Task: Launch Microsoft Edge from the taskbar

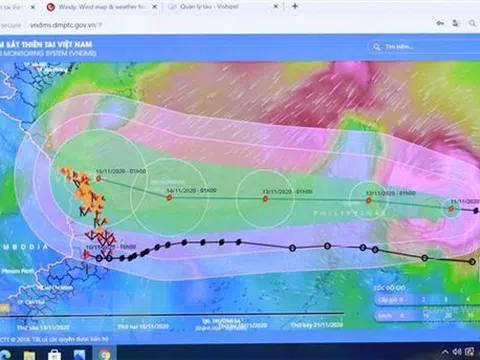Action: (5, 355)
